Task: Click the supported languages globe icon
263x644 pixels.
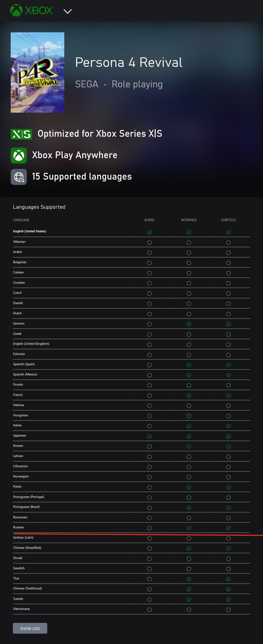Action: click(19, 177)
